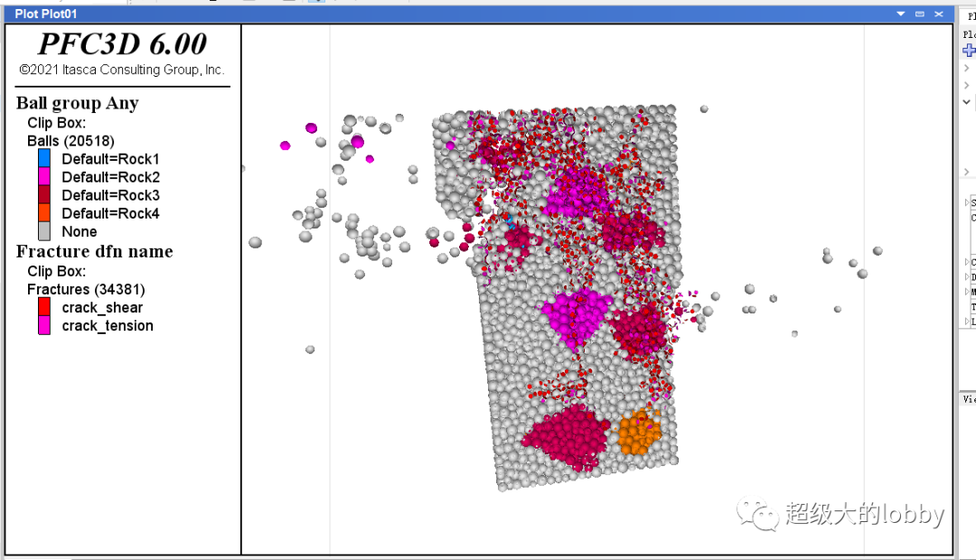Click the 'crack_shear' legend label
The image size is (976, 560).
[102, 307]
